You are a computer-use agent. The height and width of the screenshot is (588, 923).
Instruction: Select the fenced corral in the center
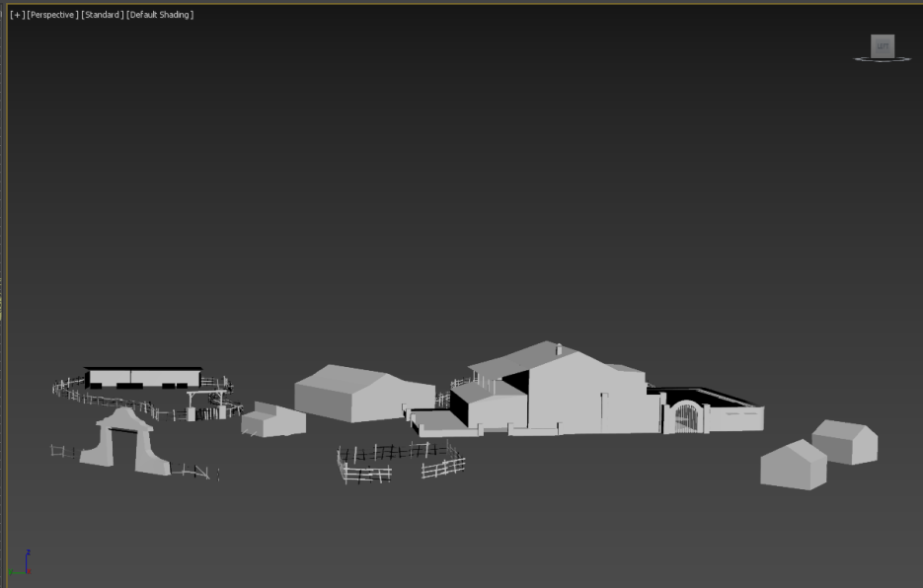[400, 462]
